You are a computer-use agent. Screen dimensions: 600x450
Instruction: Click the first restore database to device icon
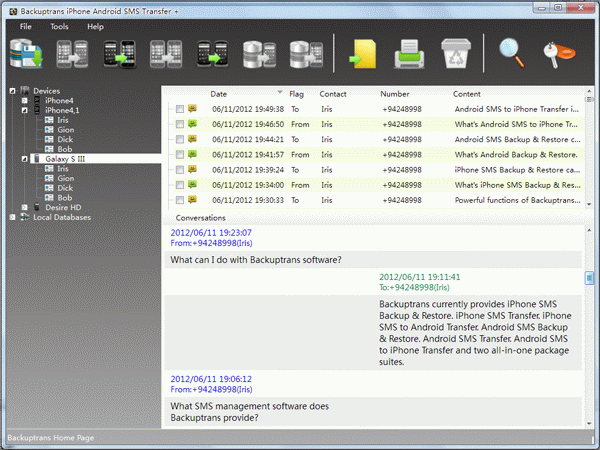[259, 55]
